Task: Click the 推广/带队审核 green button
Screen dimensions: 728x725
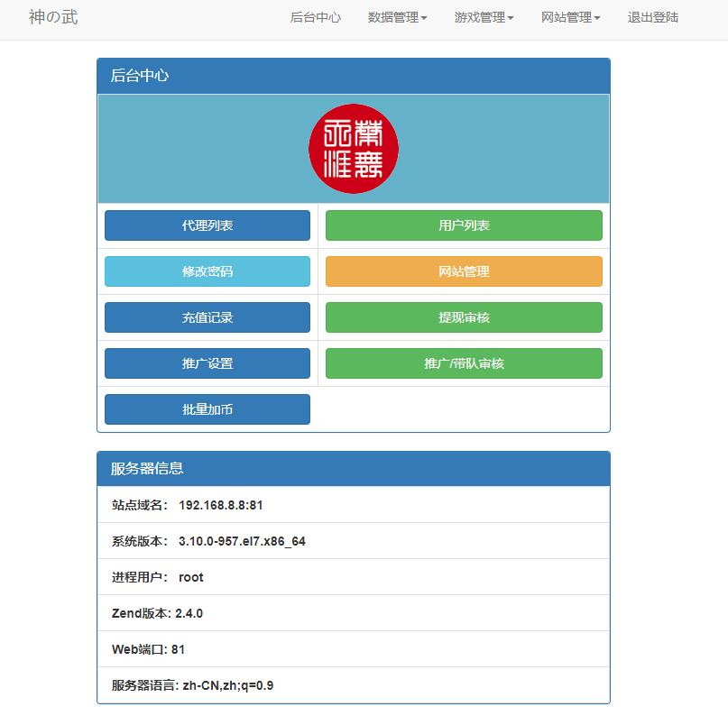Action: pos(464,363)
